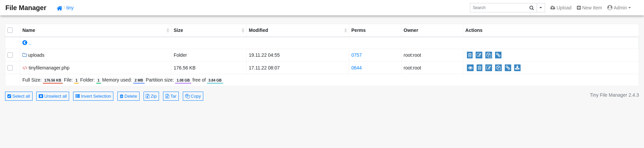
Task: Open New Item in top bar
Action: pyautogui.click(x=589, y=8)
